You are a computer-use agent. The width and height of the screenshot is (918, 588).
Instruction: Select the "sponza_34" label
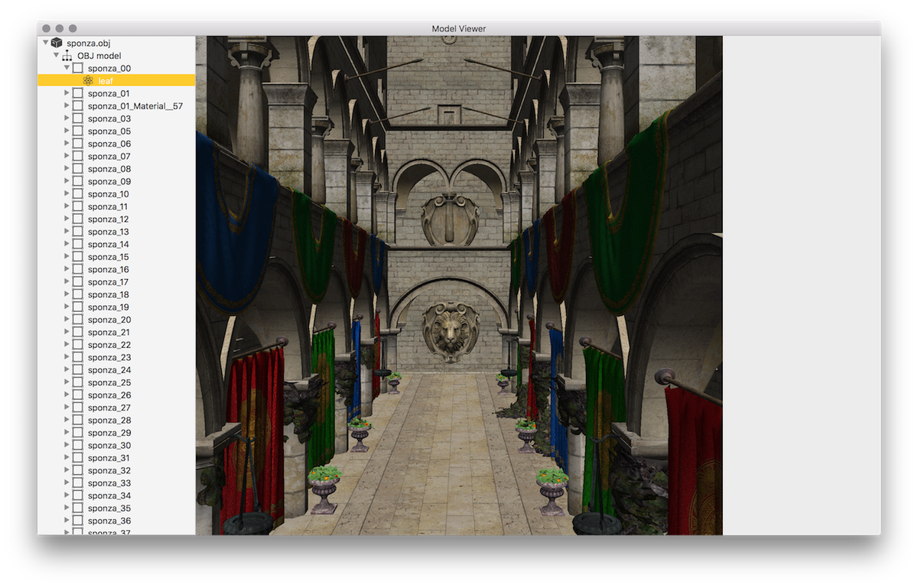[x=109, y=495]
